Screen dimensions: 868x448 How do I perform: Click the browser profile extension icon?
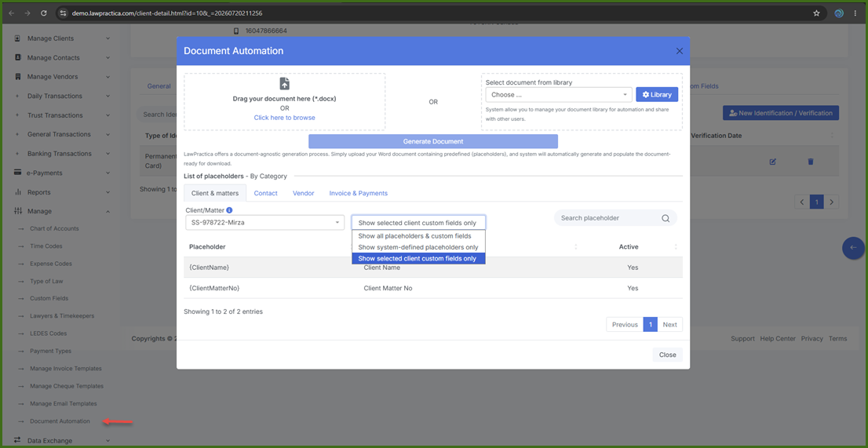pyautogui.click(x=839, y=13)
